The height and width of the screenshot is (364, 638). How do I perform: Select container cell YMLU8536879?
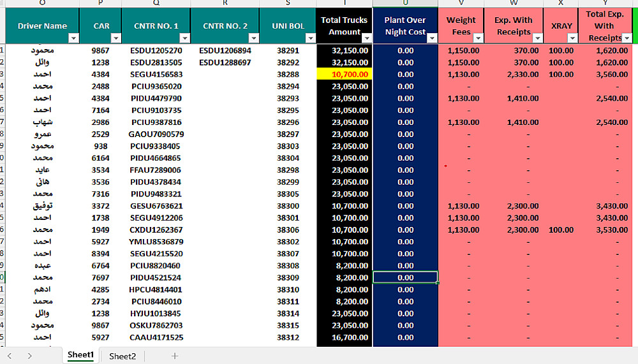[x=156, y=242]
